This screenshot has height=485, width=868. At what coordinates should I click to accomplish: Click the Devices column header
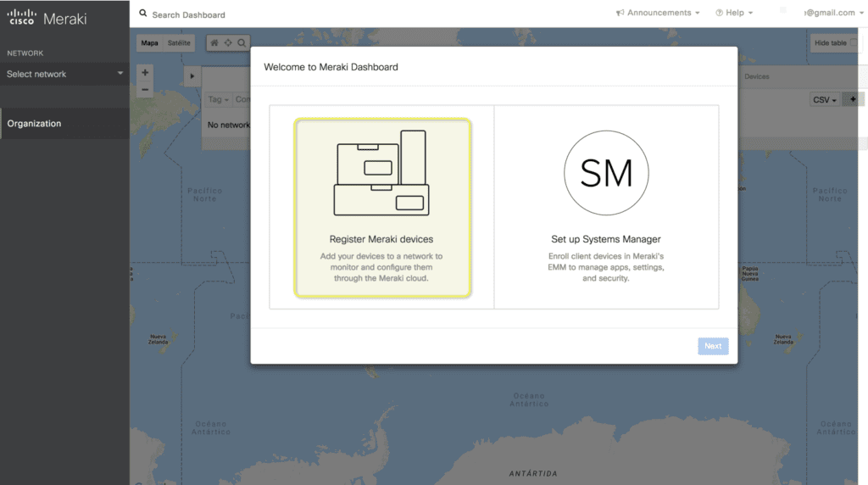pyautogui.click(x=756, y=76)
